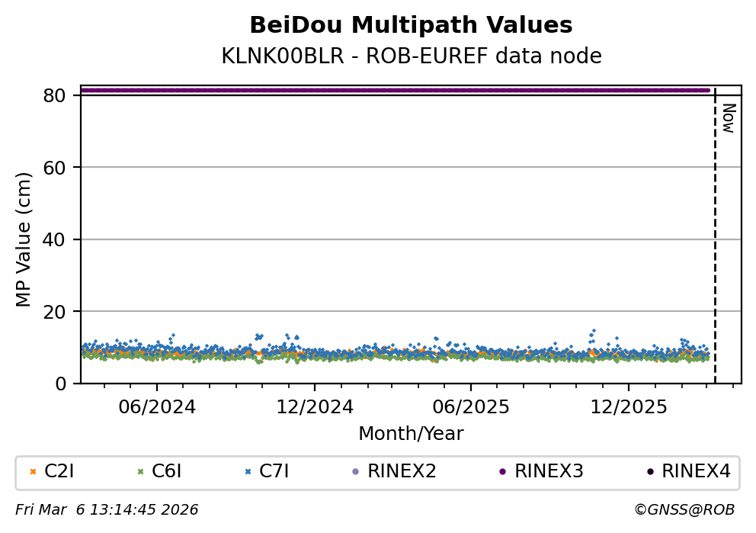The image size is (756, 533).
Task: Click the 06/2025 x-axis tick label
Action: (470, 406)
